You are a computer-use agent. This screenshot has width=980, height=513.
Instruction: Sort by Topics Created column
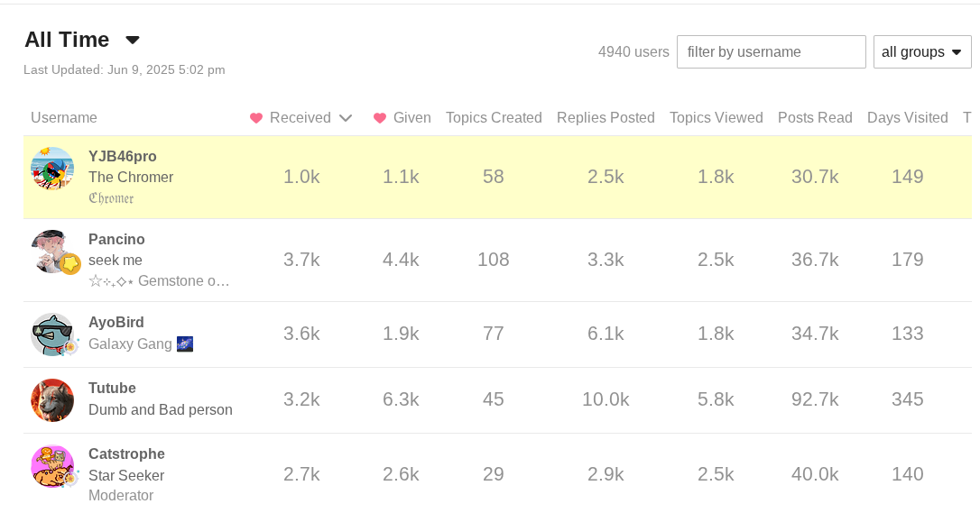pos(494,118)
